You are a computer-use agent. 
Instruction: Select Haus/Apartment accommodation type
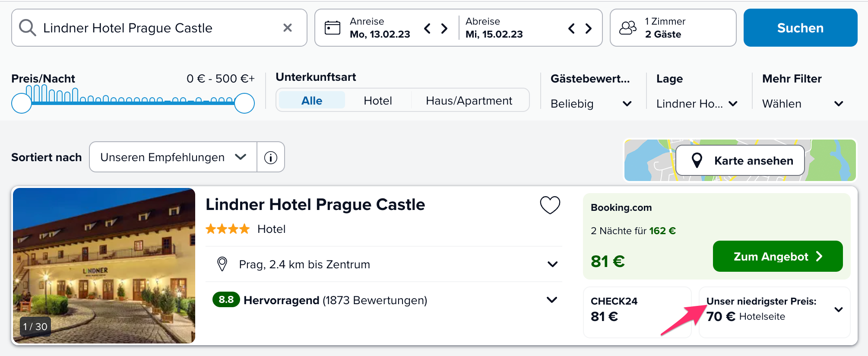[x=469, y=101]
